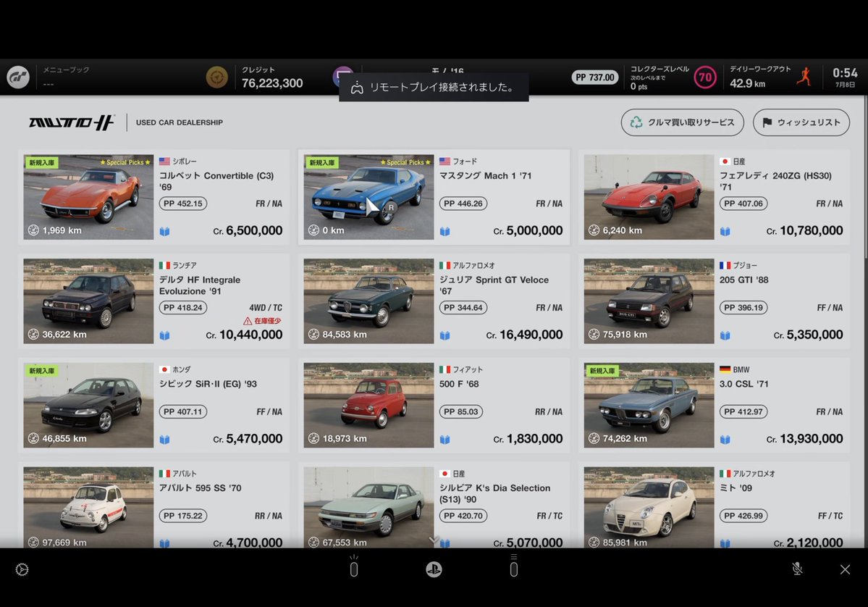Click the Honda Japanese flag icon

point(164,369)
